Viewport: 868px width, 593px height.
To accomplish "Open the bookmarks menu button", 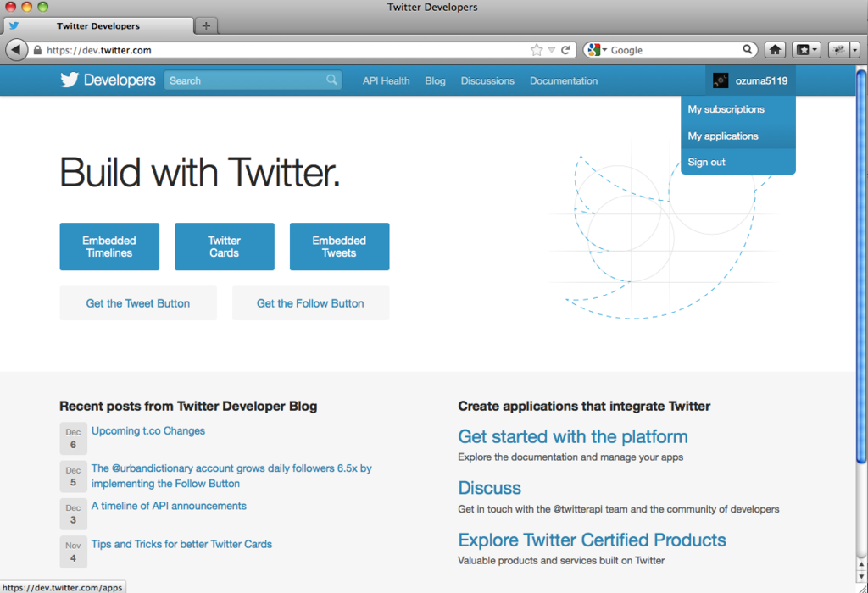I will click(x=807, y=50).
